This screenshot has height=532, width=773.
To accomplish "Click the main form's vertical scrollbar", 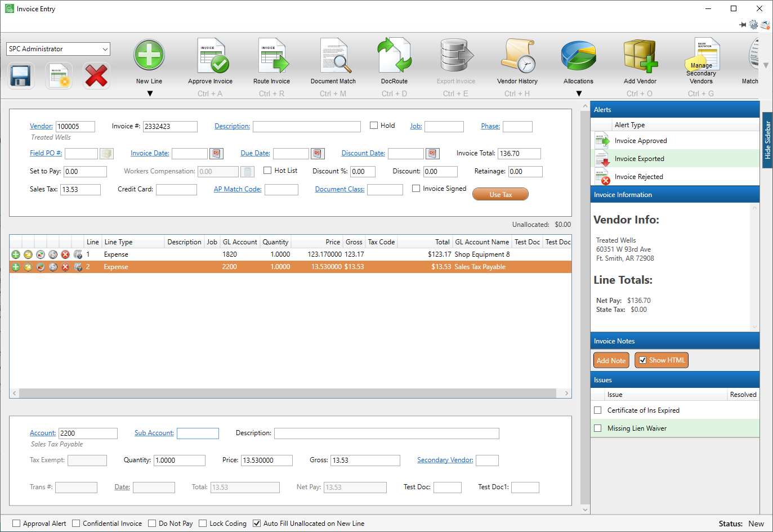I will tap(585, 308).
